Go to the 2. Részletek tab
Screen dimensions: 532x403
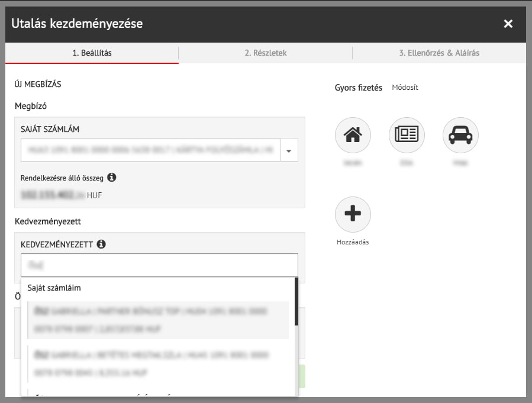click(266, 53)
